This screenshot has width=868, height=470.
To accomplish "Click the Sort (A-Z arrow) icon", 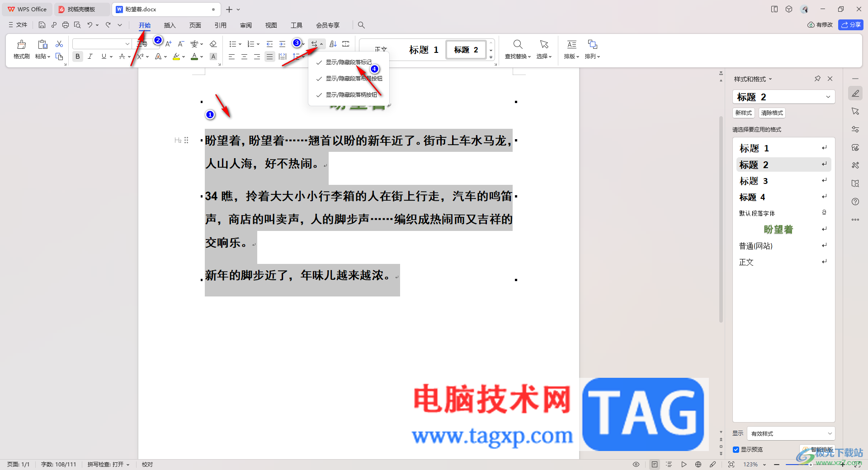I will pos(333,44).
